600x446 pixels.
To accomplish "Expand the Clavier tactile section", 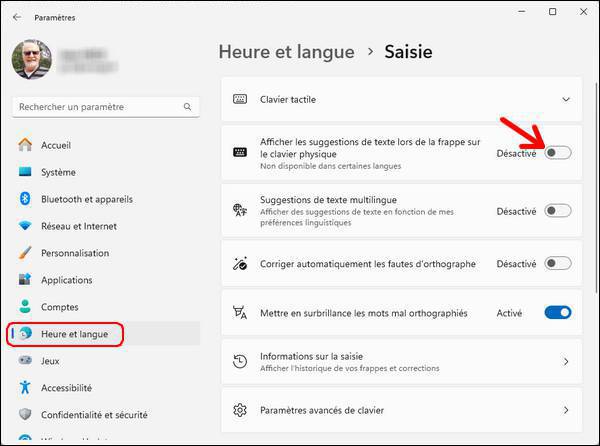I will point(566,99).
